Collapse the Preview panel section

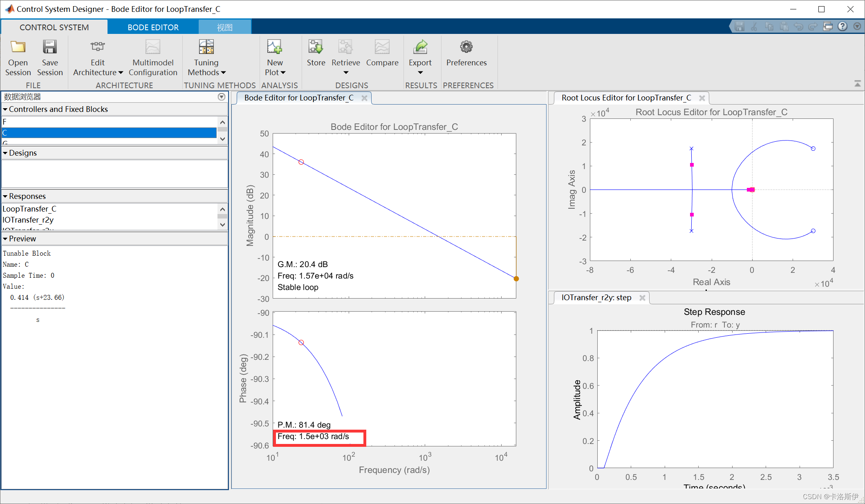coord(5,239)
